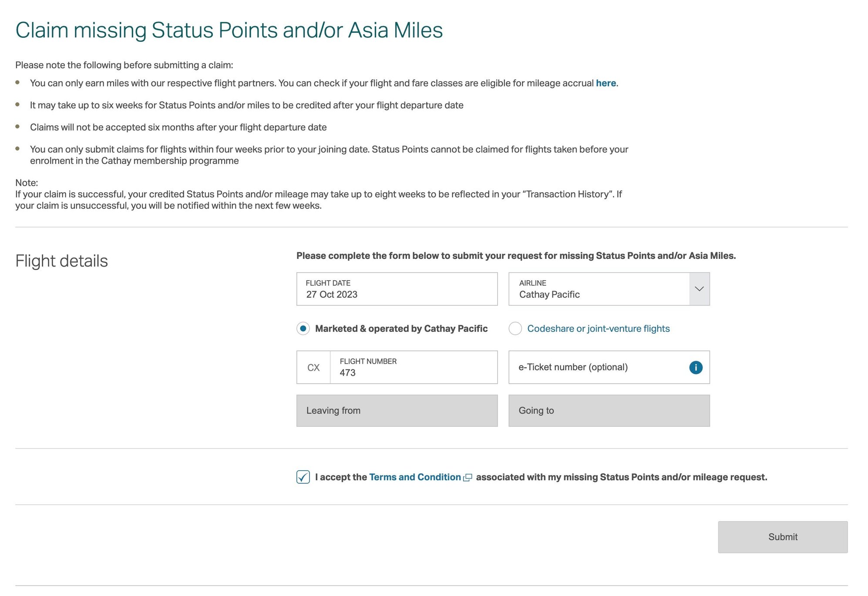The width and height of the screenshot is (868, 596).
Task: Choose Codeshare or joint-venture flights option
Action: (515, 328)
